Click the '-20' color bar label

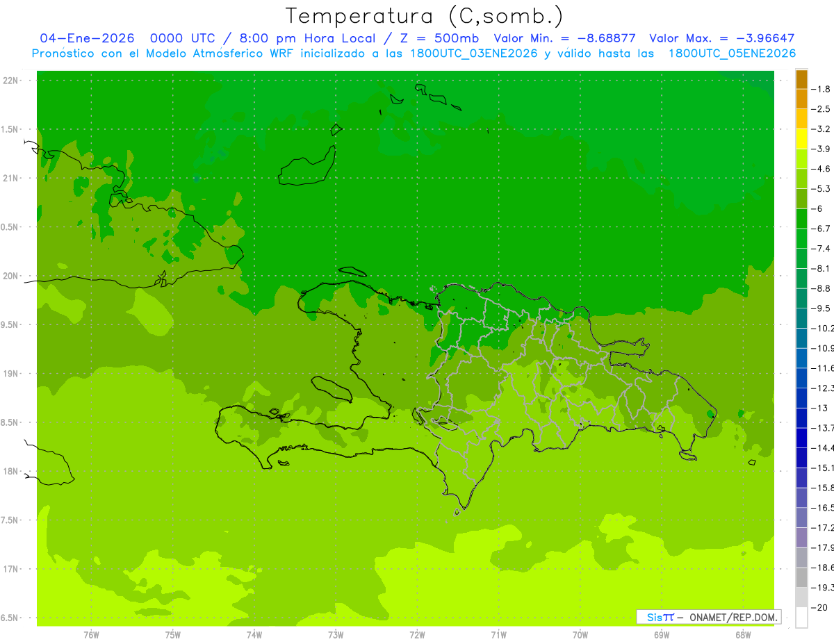819,607
